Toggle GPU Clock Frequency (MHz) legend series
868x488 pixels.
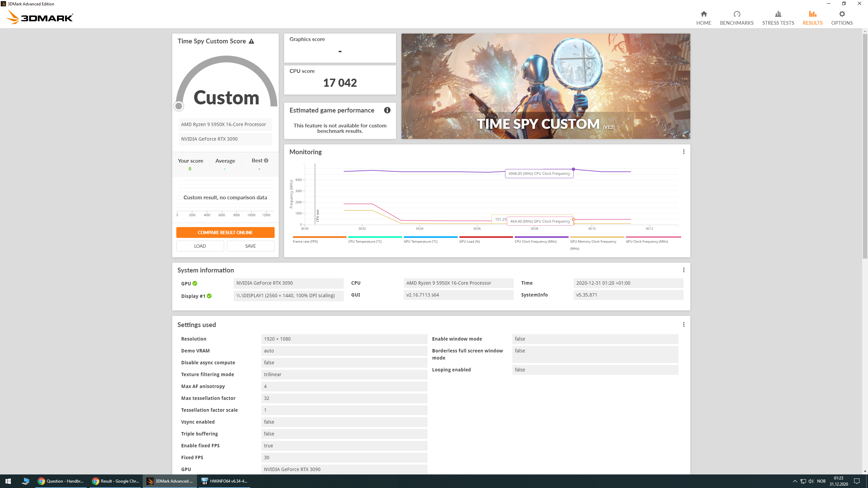653,240
